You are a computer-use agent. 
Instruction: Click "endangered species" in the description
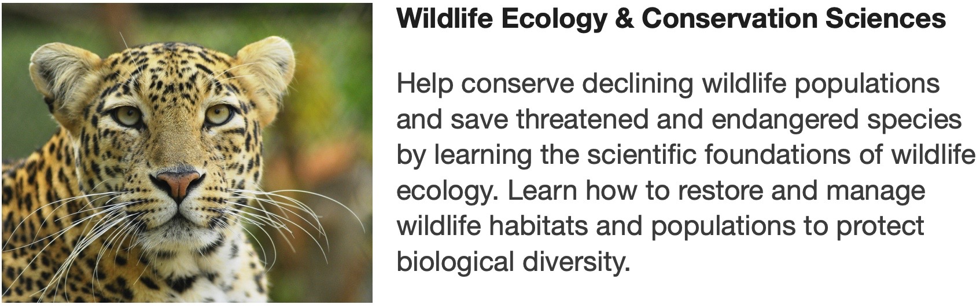click(x=836, y=120)
